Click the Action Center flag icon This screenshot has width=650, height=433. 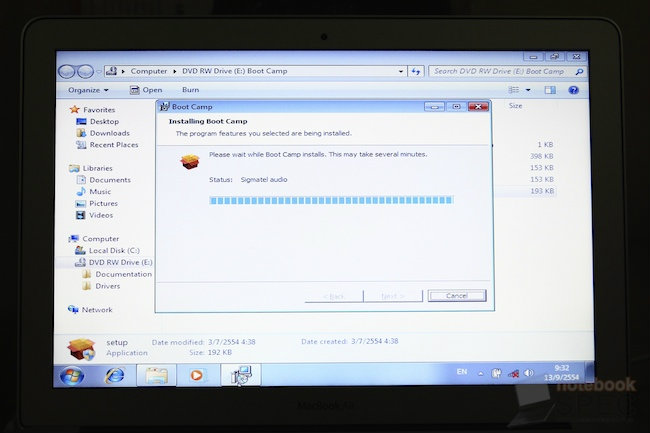pyautogui.click(x=496, y=373)
